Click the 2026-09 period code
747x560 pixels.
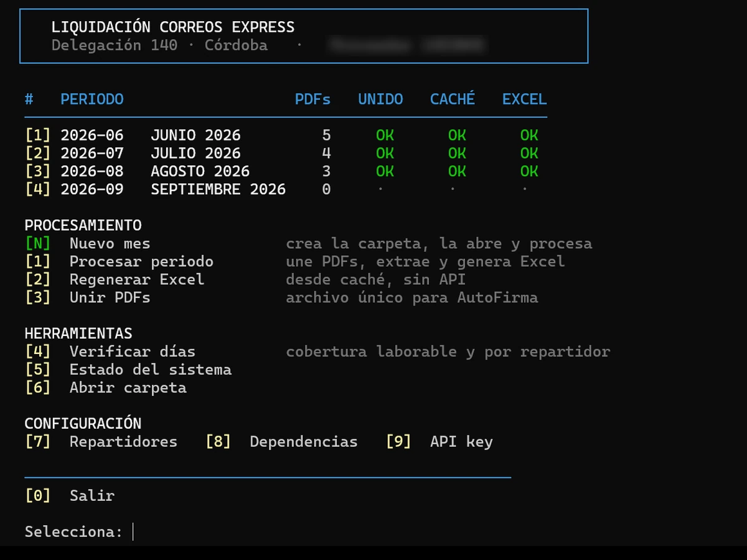(92, 189)
